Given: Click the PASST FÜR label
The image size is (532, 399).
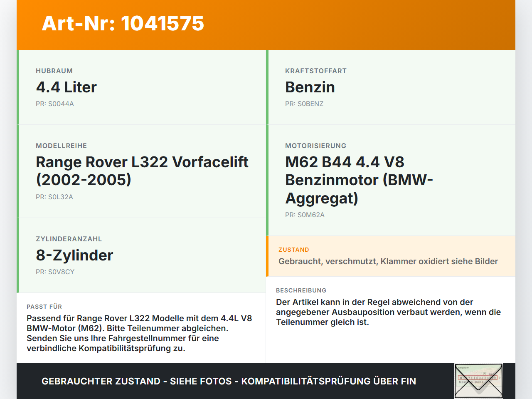Looking at the screenshot, I should click(44, 307).
